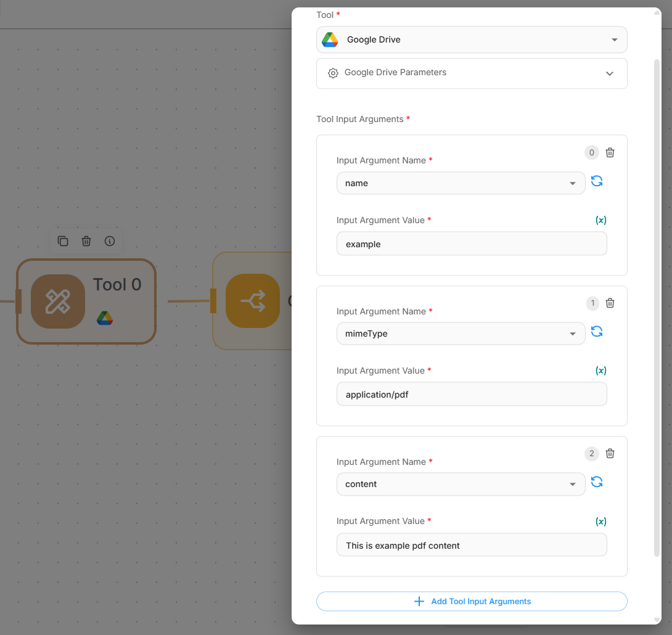Open the content argument dropdown

coord(461,484)
